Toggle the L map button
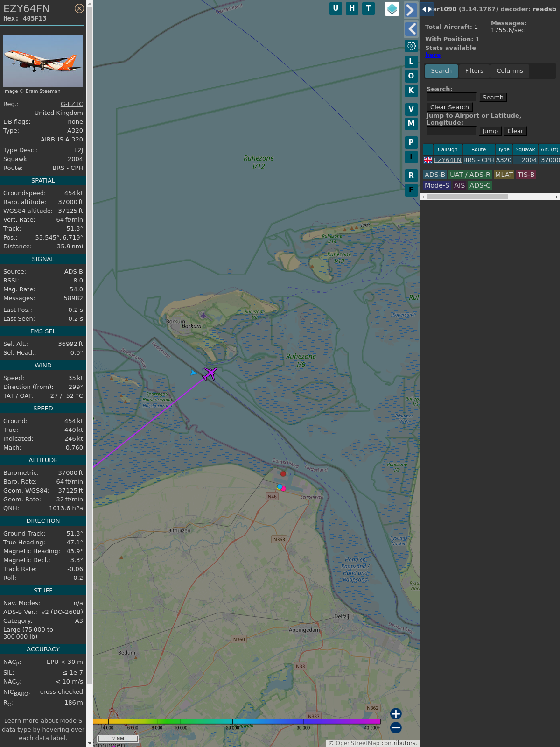Screen dimensions: 560x747 pyautogui.click(x=411, y=61)
